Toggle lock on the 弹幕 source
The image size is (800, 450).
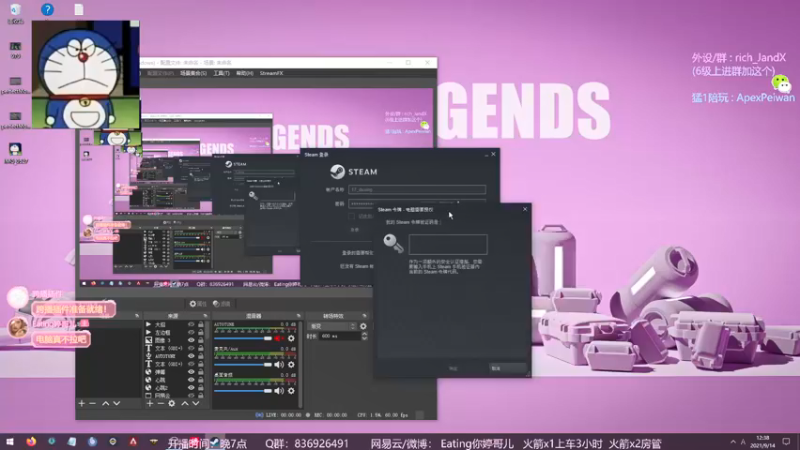coord(201,372)
